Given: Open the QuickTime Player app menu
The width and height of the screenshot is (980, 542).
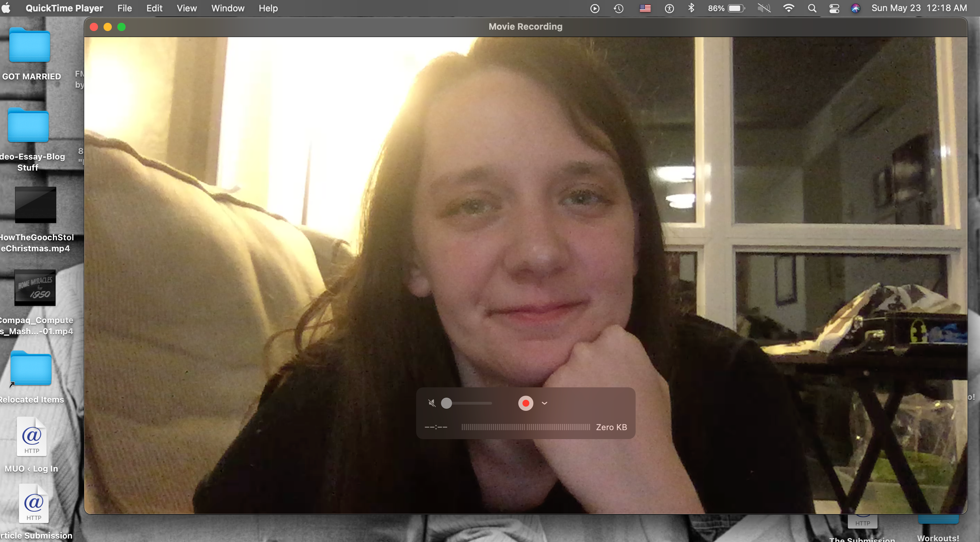Looking at the screenshot, I should 64,8.
